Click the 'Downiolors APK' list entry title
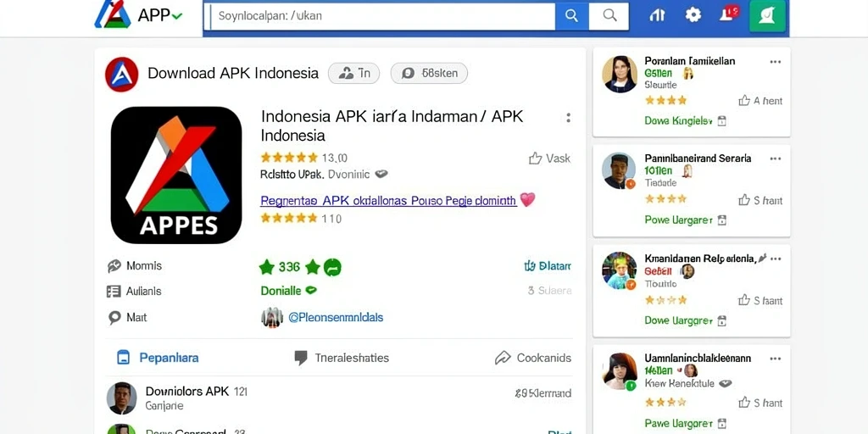The height and width of the screenshot is (434, 868). click(x=187, y=392)
